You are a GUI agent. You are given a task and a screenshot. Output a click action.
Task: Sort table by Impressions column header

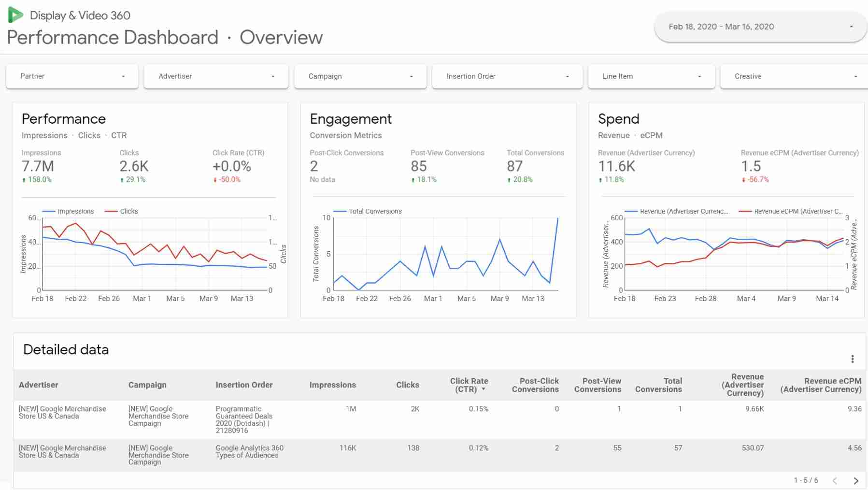coord(332,385)
